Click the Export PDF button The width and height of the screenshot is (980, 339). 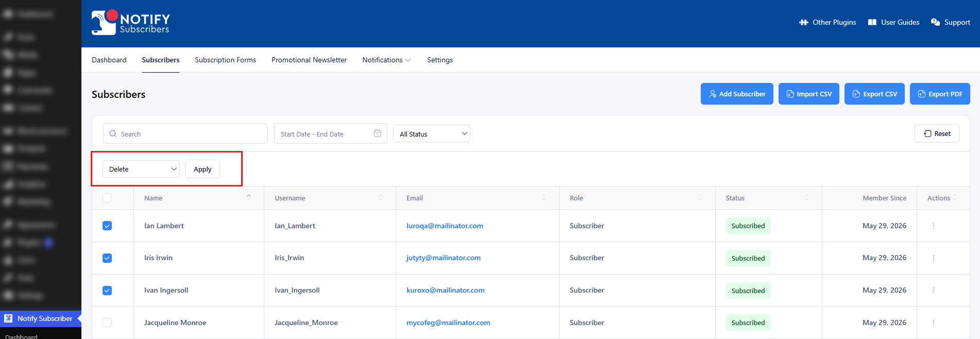(940, 94)
